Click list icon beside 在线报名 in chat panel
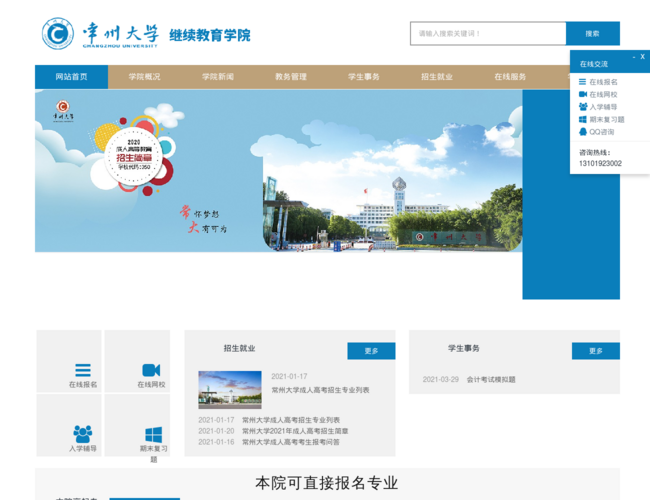The image size is (650, 500). coord(582,82)
